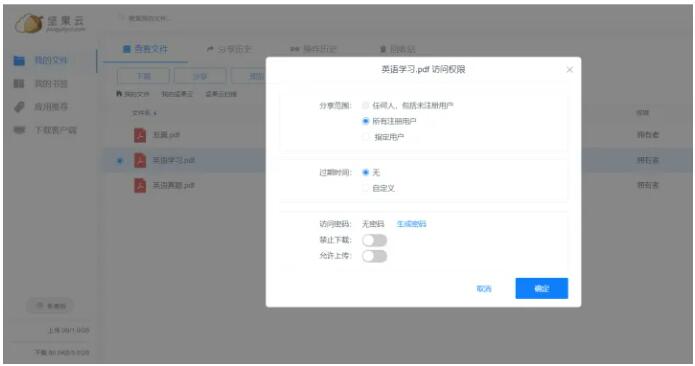Open the 操作历史 tab
Screen dimensions: 695x366
click(313, 49)
